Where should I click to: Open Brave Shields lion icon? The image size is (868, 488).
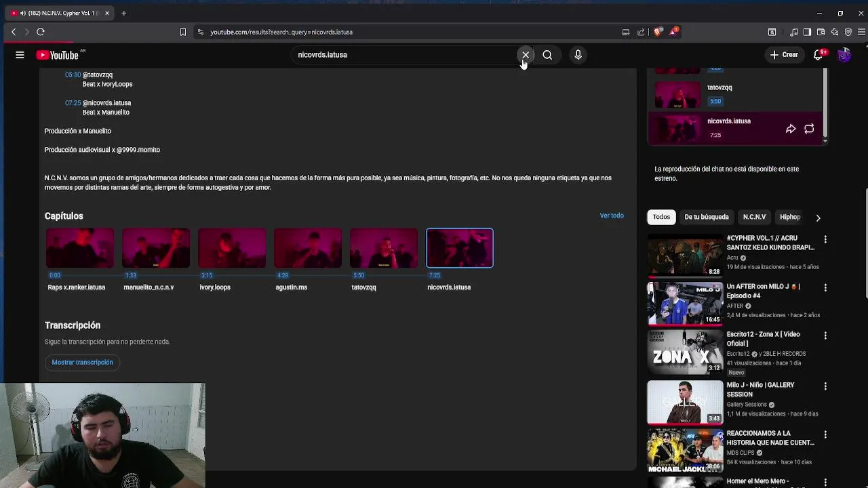658,32
